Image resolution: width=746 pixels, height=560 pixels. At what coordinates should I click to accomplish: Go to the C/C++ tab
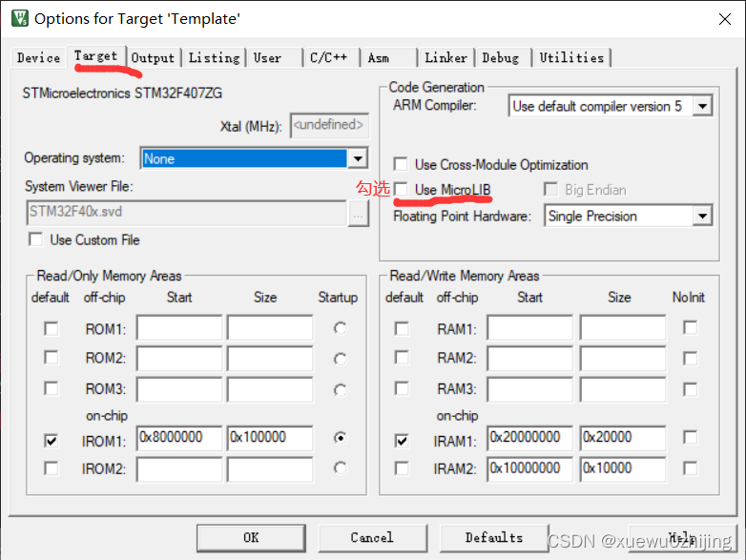click(x=331, y=57)
